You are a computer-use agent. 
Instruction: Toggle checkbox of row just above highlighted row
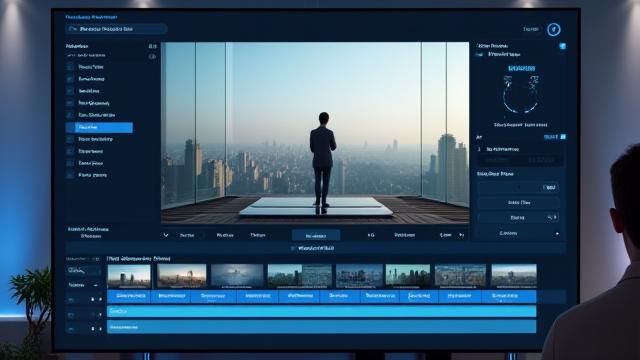[x=70, y=115]
